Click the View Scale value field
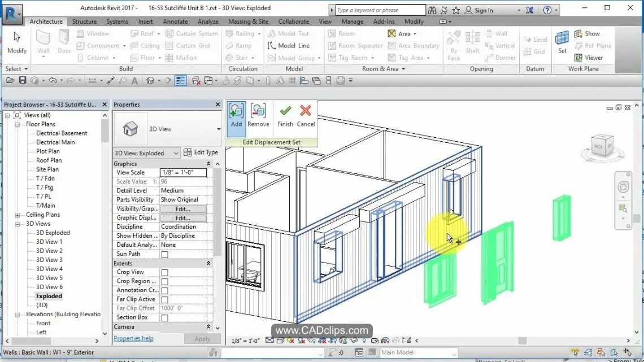This screenshot has width=644, height=362. (x=183, y=172)
